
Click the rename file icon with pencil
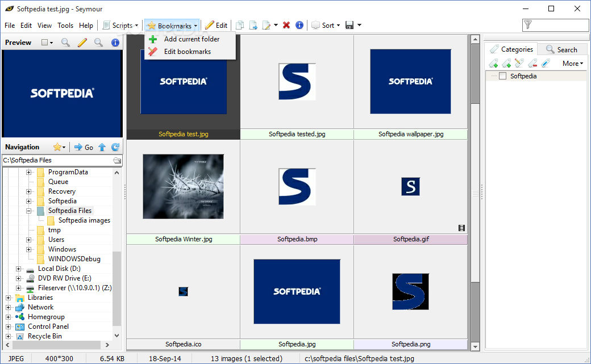[267, 25]
